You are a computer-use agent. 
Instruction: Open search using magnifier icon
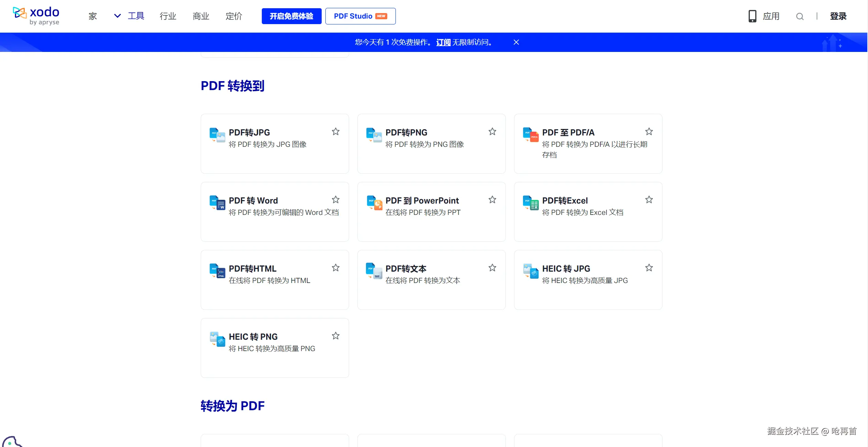click(x=800, y=16)
